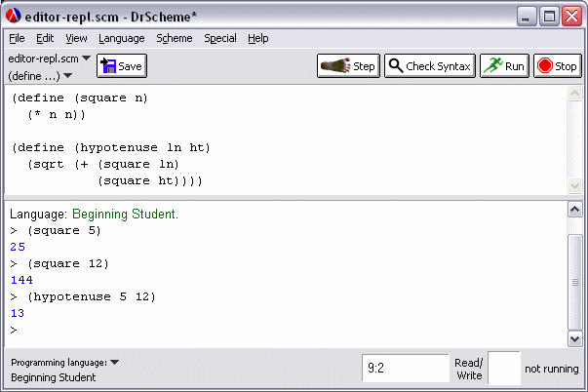This screenshot has width=588, height=392.
Task: Open the Scheme menu
Action: point(175,38)
